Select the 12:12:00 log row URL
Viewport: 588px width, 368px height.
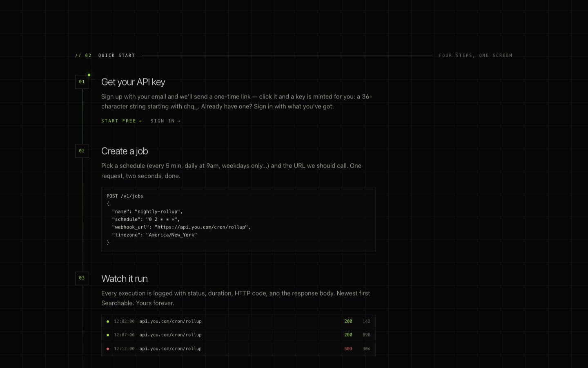tap(171, 349)
